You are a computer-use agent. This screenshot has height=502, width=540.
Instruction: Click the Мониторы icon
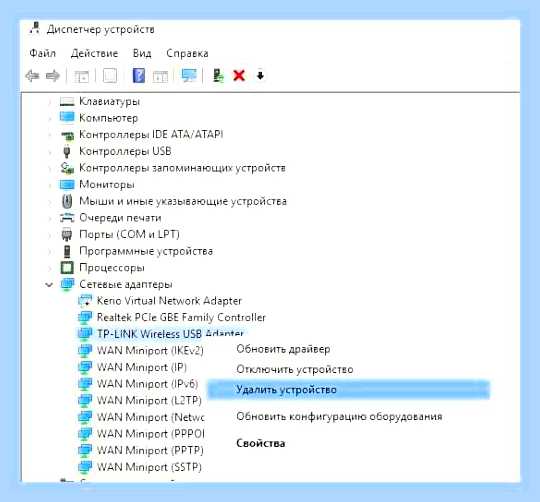(67, 185)
